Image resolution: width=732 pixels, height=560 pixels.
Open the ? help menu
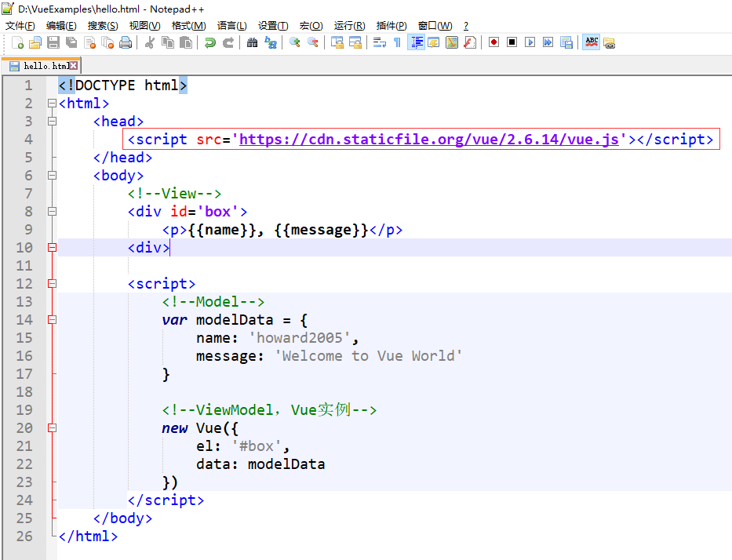pos(466,26)
